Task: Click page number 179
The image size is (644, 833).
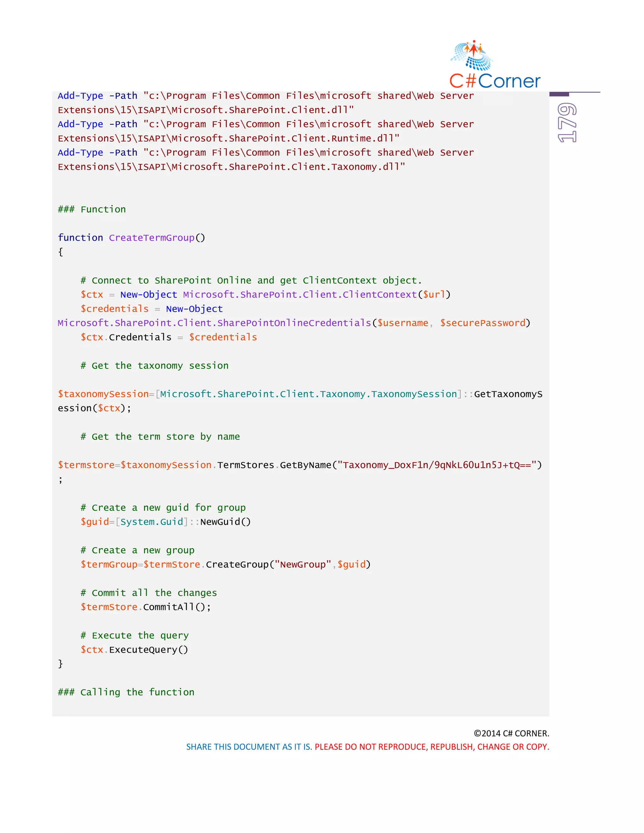Action: [567, 122]
